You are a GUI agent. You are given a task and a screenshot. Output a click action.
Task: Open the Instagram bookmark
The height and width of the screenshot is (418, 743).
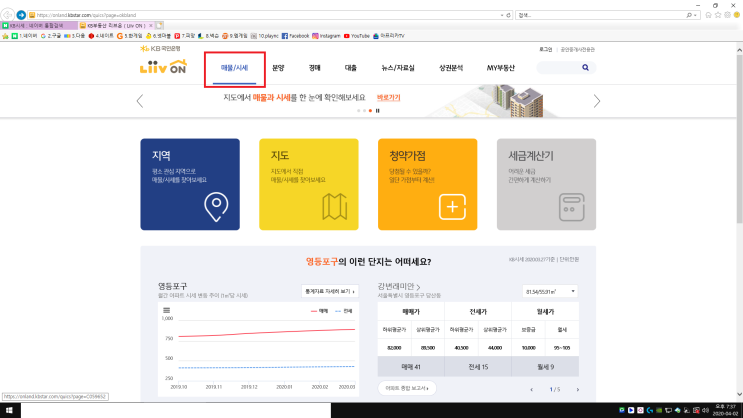coord(326,36)
